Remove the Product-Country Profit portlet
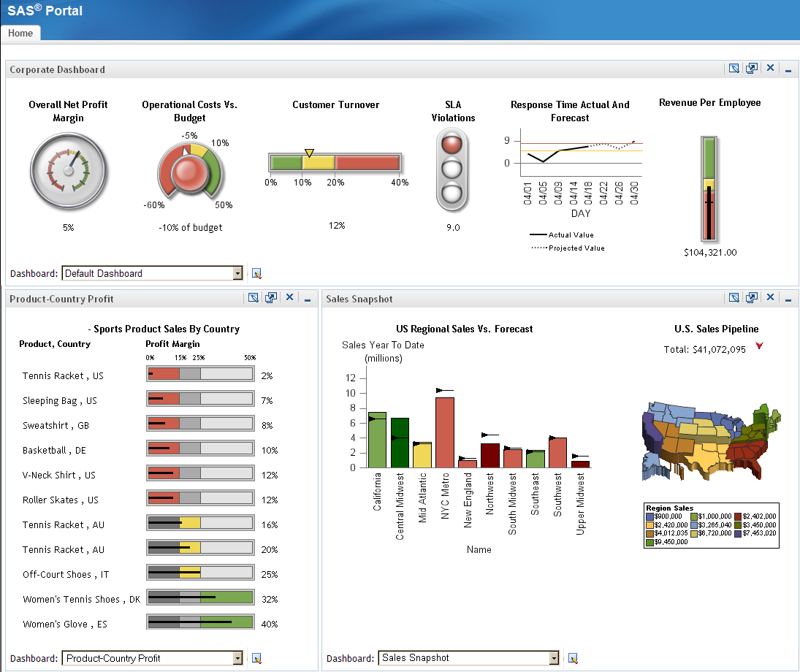Image resolution: width=800 pixels, height=672 pixels. [x=289, y=298]
